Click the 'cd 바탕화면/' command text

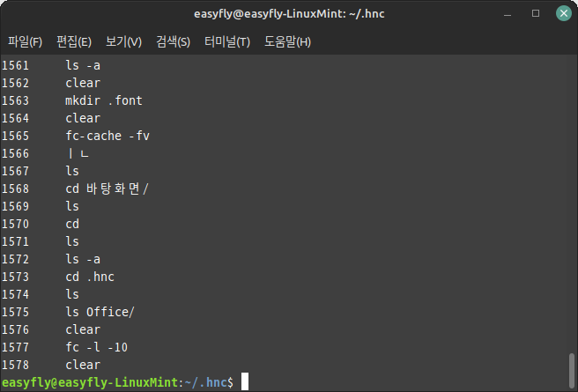pos(107,189)
